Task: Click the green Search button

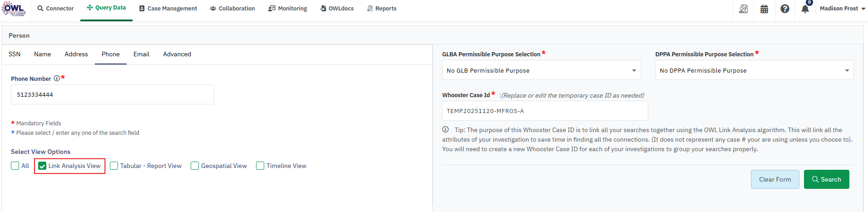Action: tap(826, 179)
